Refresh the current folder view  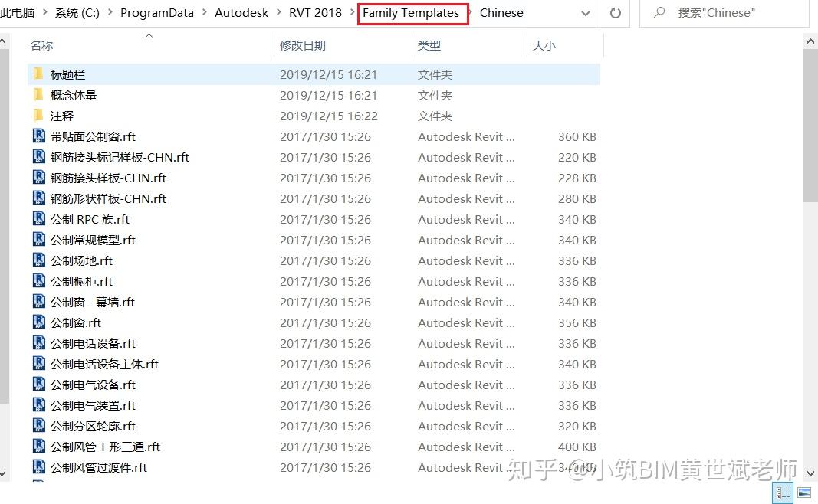point(616,13)
